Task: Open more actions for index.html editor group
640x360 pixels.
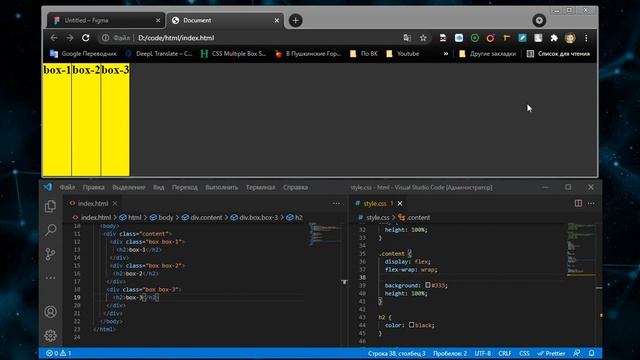Action: pos(336,203)
